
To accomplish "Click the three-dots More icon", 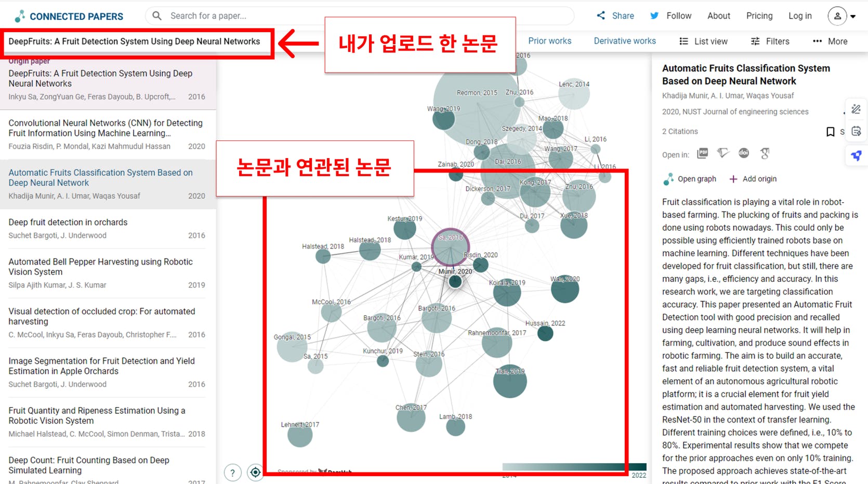I will (818, 41).
